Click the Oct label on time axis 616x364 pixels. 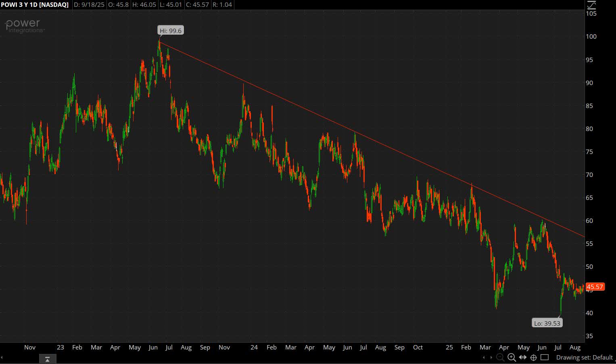click(418, 347)
